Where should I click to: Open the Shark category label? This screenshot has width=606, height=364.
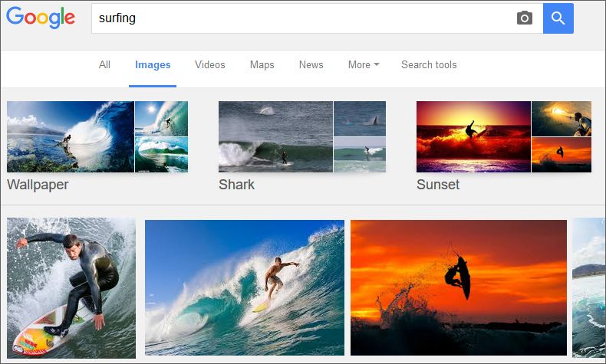pos(236,185)
